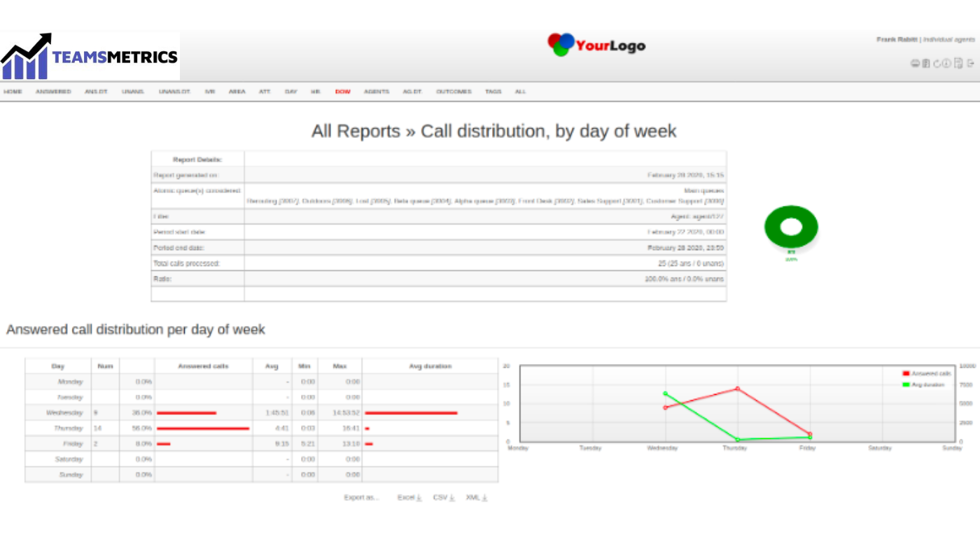Click the green Avg duration legend swatch
Image resolution: width=980 pixels, height=560 pixels.
(906, 384)
